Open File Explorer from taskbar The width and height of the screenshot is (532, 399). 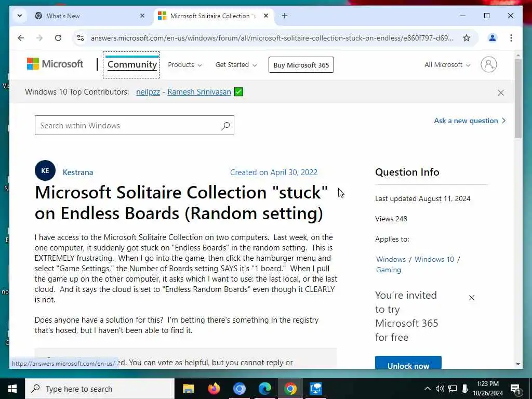[188, 389]
